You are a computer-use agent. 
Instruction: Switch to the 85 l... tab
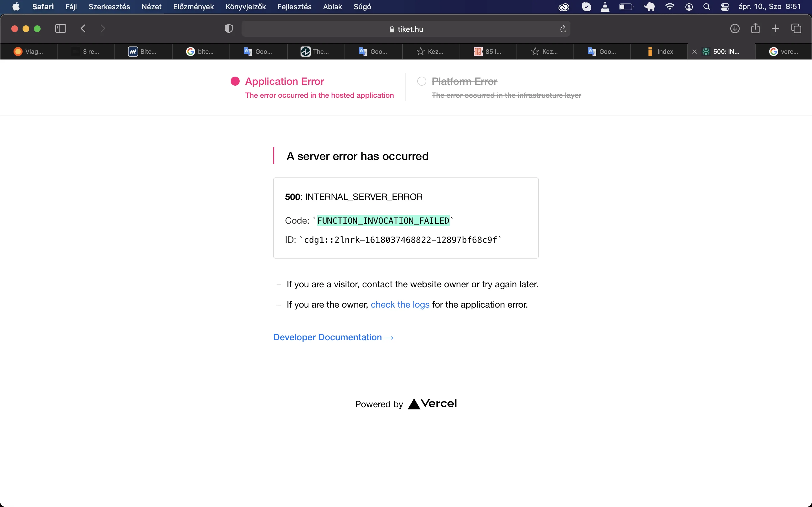(488, 52)
